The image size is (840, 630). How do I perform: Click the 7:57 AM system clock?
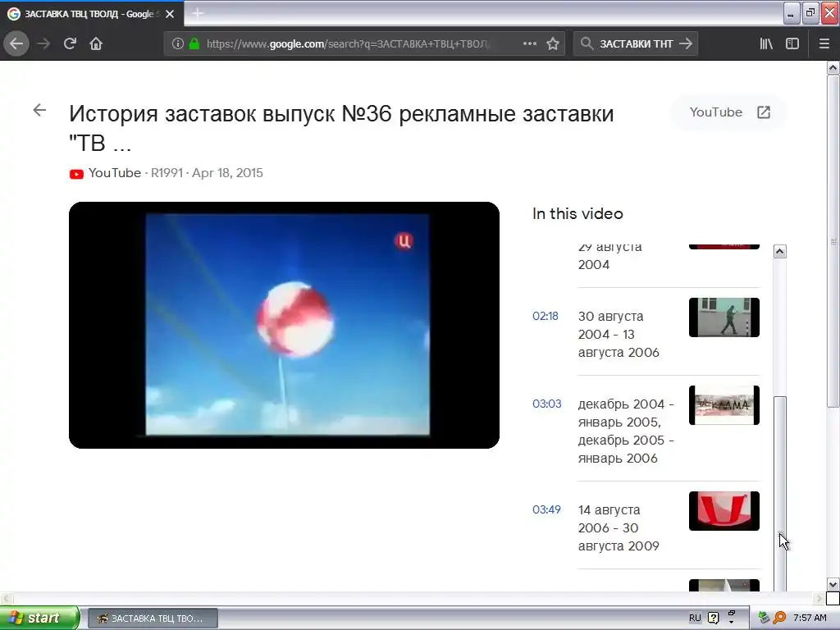tap(810, 618)
